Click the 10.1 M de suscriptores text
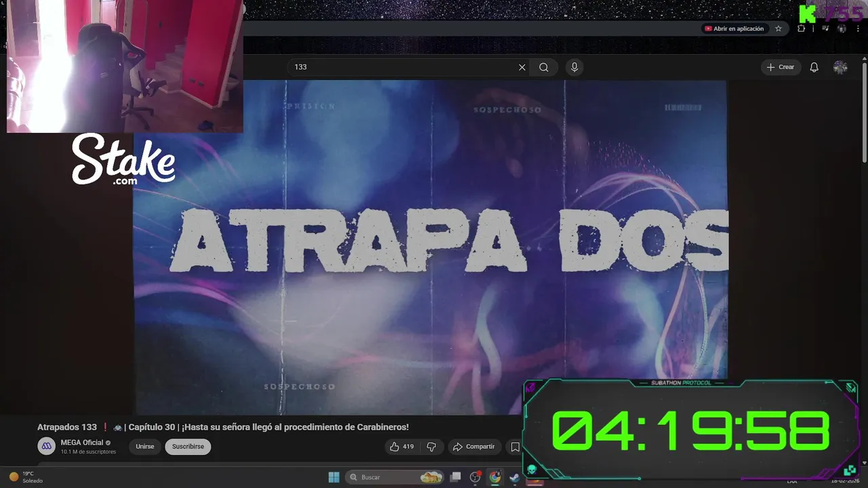The height and width of the screenshot is (488, 868). [x=88, y=452]
